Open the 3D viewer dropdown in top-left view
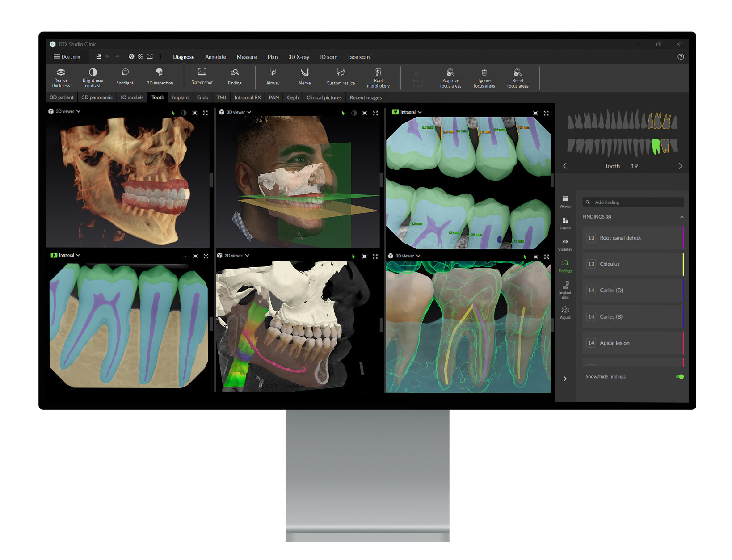This screenshot has height=560, width=732. (x=79, y=111)
